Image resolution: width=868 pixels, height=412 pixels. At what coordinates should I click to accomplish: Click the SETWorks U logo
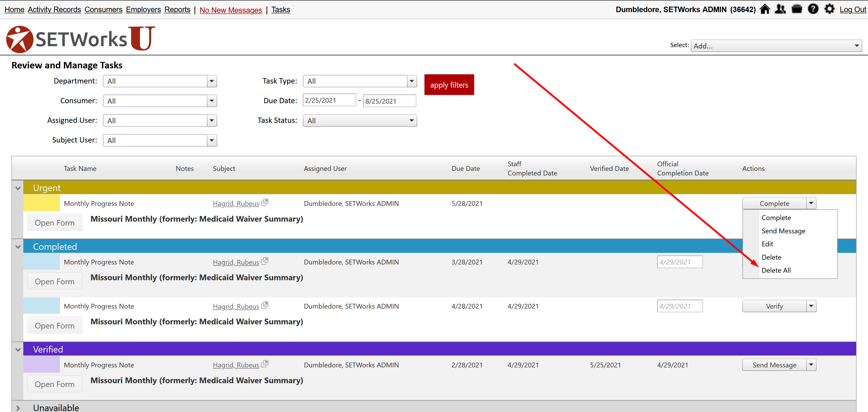81,39
